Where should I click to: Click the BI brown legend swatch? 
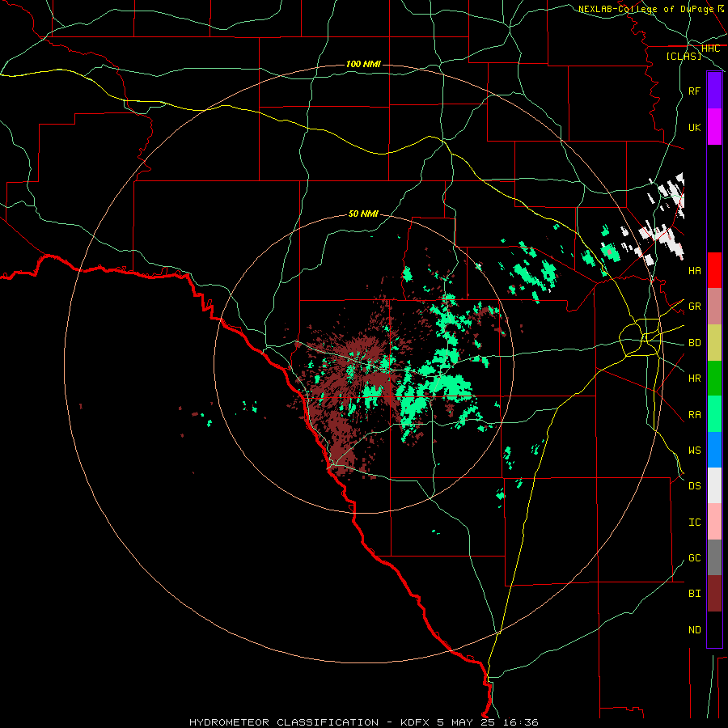tap(714, 594)
